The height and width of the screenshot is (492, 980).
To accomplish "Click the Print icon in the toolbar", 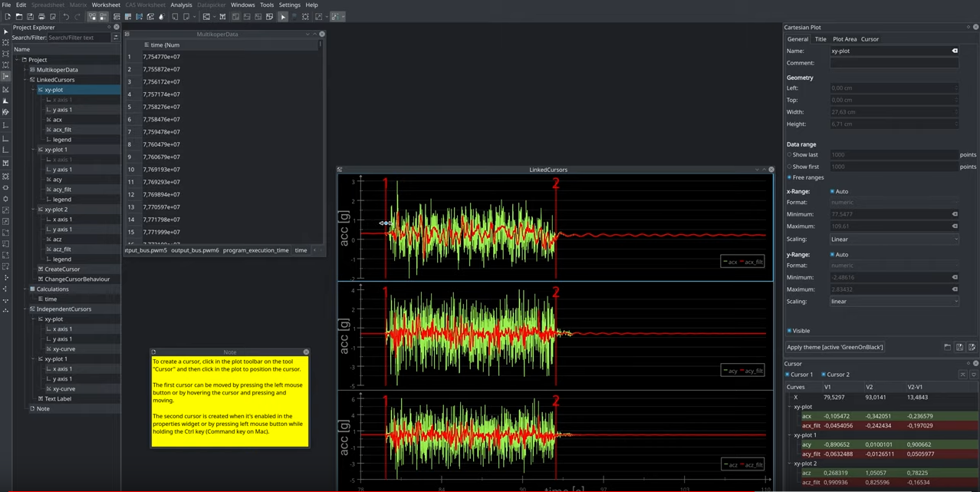I will click(x=41, y=16).
